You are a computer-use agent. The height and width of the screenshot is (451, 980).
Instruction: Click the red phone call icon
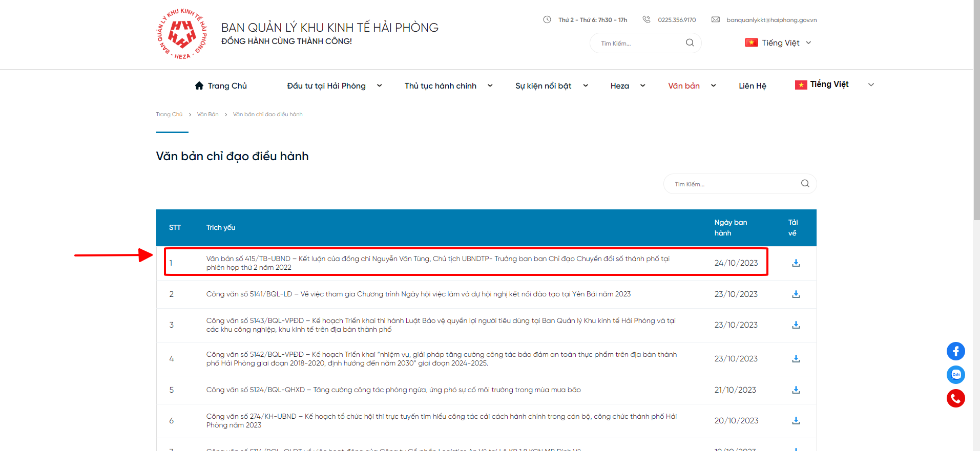pos(955,398)
